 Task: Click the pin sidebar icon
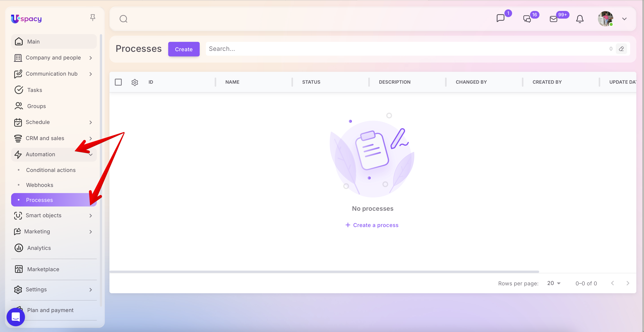coord(93,17)
